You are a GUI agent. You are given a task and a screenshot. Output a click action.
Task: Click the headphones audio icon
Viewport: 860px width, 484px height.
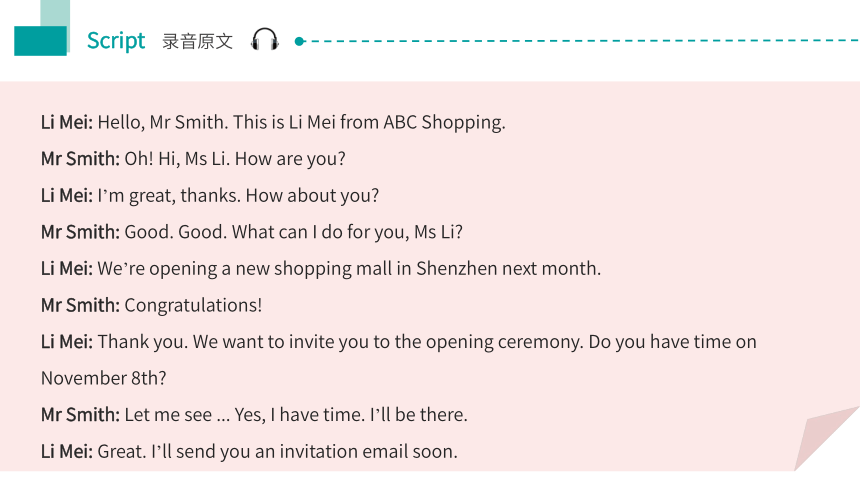[x=265, y=40]
